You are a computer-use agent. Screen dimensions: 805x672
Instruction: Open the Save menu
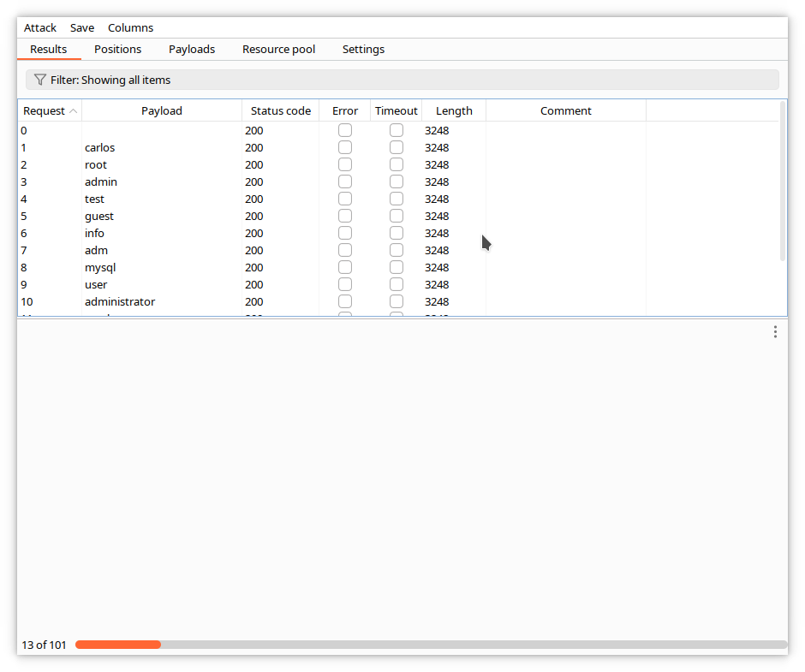[x=82, y=27]
